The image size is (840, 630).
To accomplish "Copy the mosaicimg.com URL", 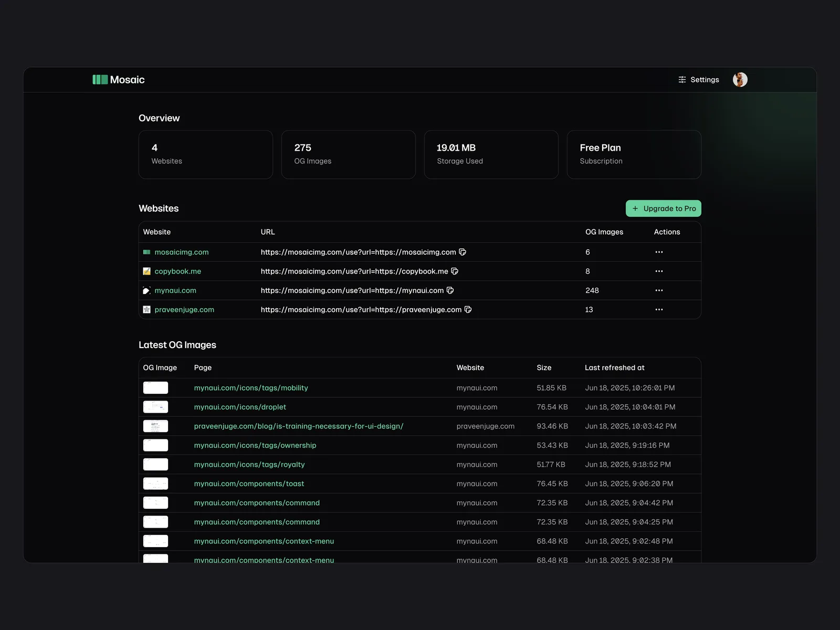I will coord(463,252).
